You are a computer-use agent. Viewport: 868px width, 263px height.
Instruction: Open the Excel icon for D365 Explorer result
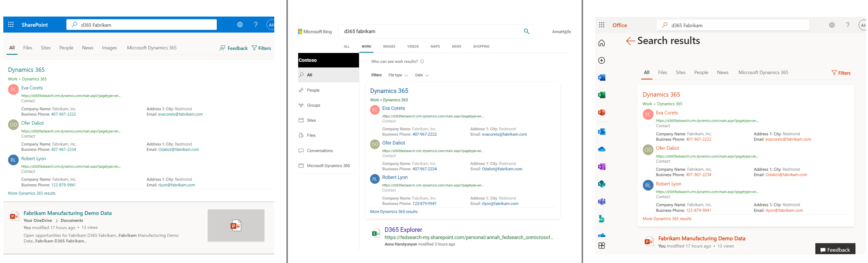(376, 233)
